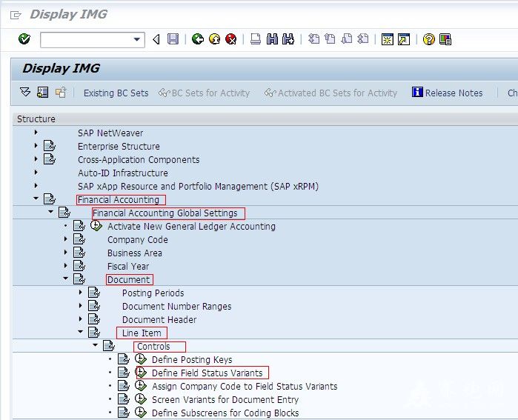The image size is (518, 420).
Task: Open Existing BC Sets
Action: click(116, 93)
